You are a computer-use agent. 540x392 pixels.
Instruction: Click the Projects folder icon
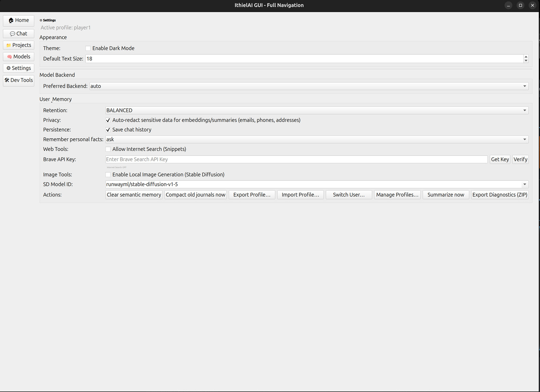(9, 45)
